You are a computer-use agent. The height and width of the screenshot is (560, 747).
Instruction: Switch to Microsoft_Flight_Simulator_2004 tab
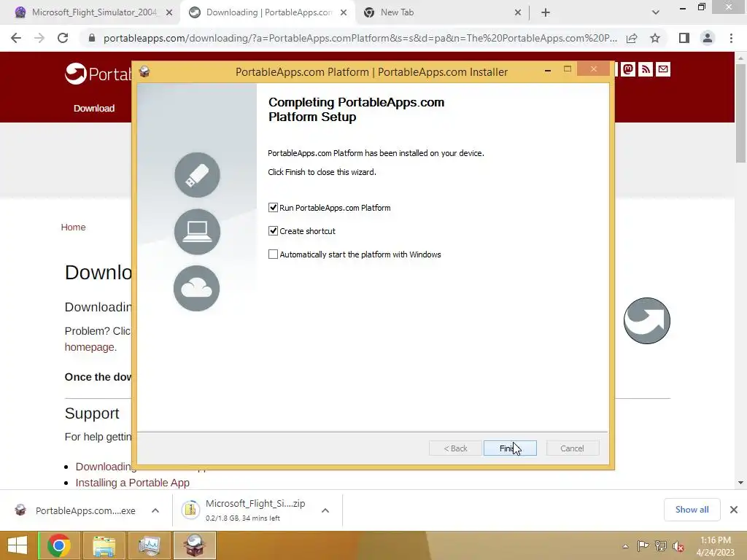click(x=94, y=12)
